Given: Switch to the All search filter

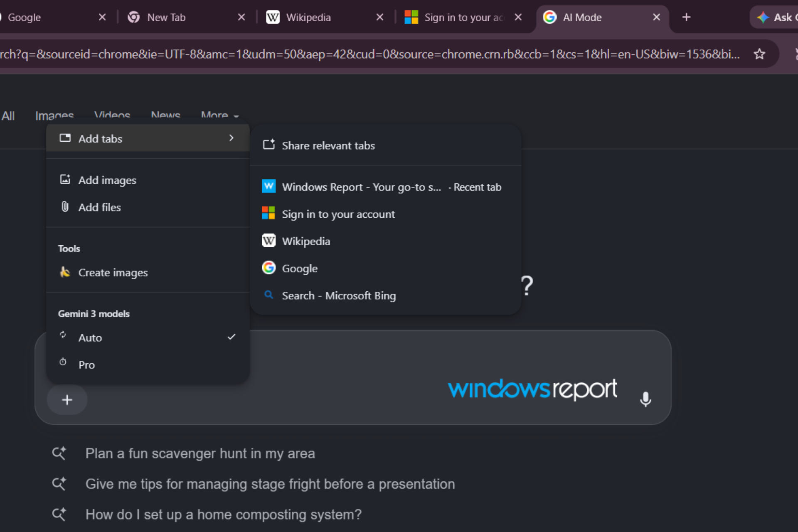Looking at the screenshot, I should coord(8,116).
